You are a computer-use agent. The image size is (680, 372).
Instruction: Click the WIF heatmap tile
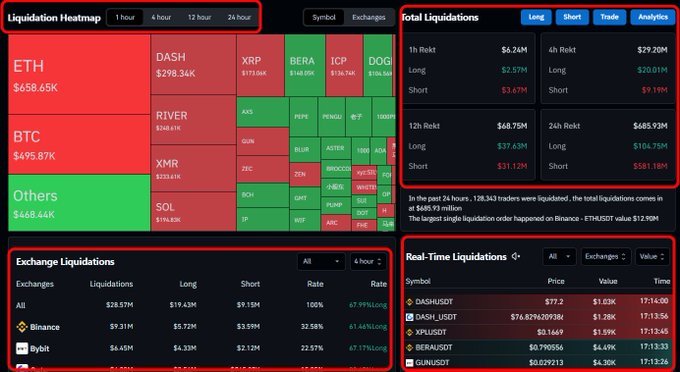[x=304, y=220]
